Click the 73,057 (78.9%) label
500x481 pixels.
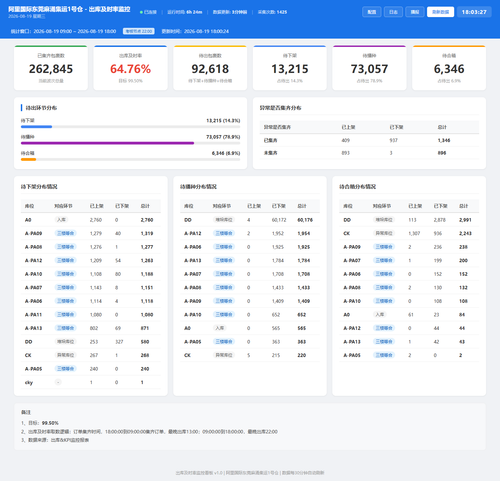click(223, 137)
